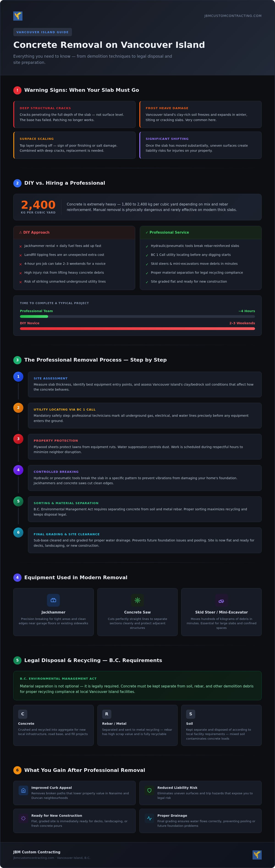Click the Rebar / Metal R badge
275x868 pixels.
pyautogui.click(x=107, y=714)
